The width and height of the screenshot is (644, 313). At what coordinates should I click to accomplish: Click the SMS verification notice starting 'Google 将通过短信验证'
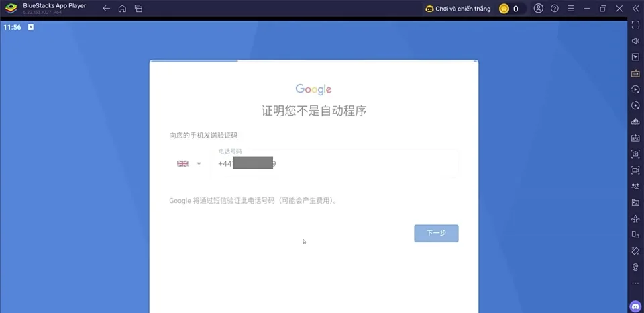click(254, 201)
